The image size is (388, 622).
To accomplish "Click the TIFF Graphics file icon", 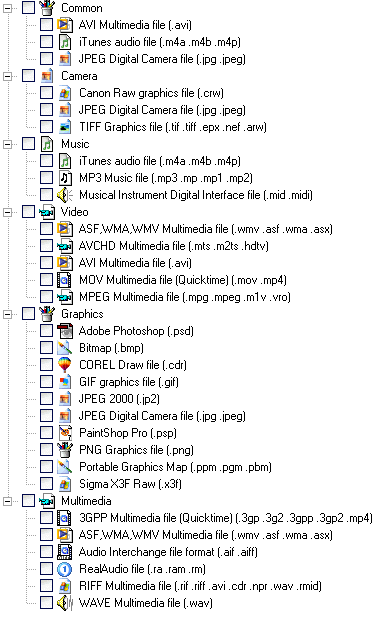I will point(65,127).
